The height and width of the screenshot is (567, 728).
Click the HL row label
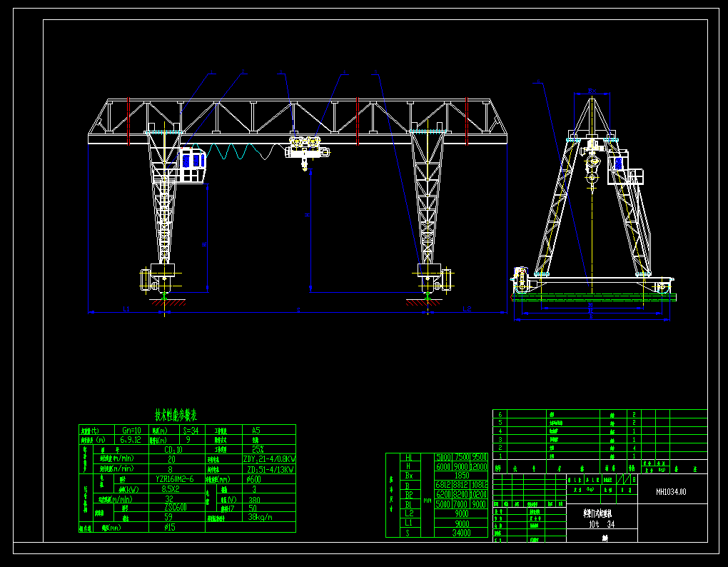pyautogui.click(x=408, y=458)
